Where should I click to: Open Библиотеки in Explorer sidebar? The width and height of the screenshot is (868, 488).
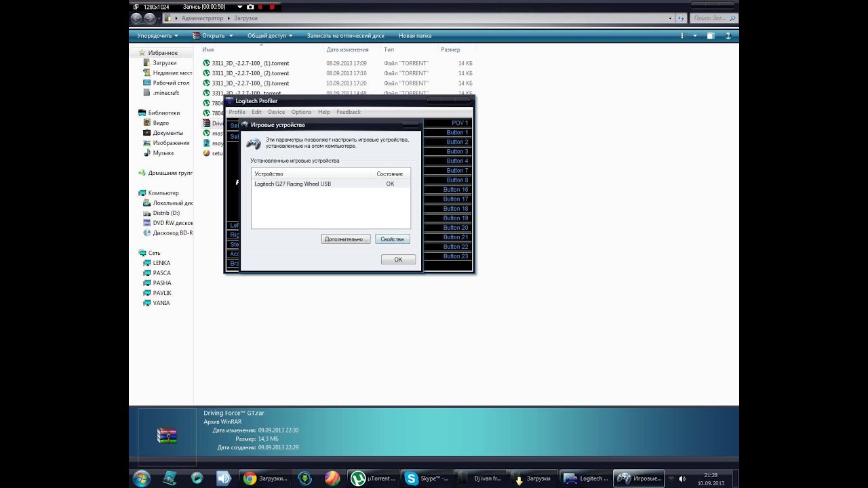[x=163, y=113]
